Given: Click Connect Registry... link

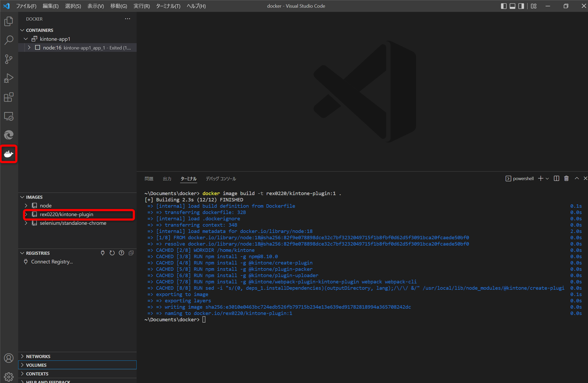Looking at the screenshot, I should pyautogui.click(x=52, y=262).
